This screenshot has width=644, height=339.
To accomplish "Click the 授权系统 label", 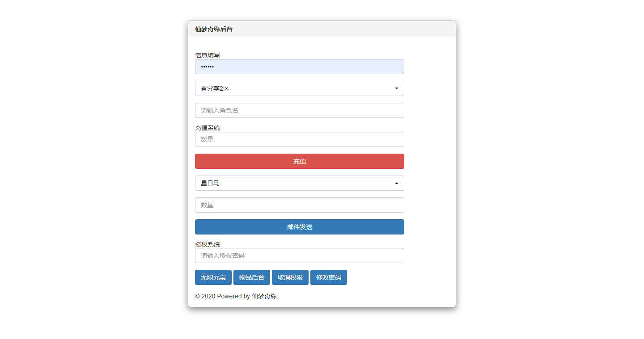I will 208,244.
